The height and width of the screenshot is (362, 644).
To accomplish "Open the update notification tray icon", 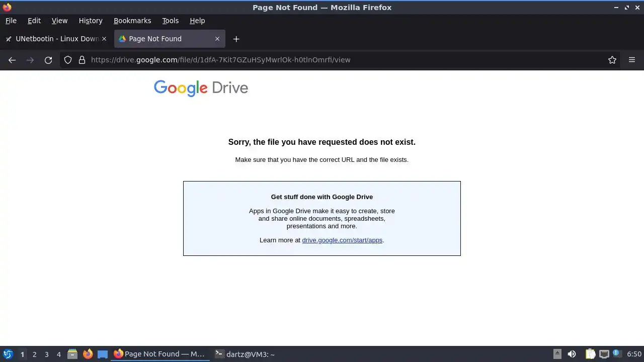I will coord(617,354).
